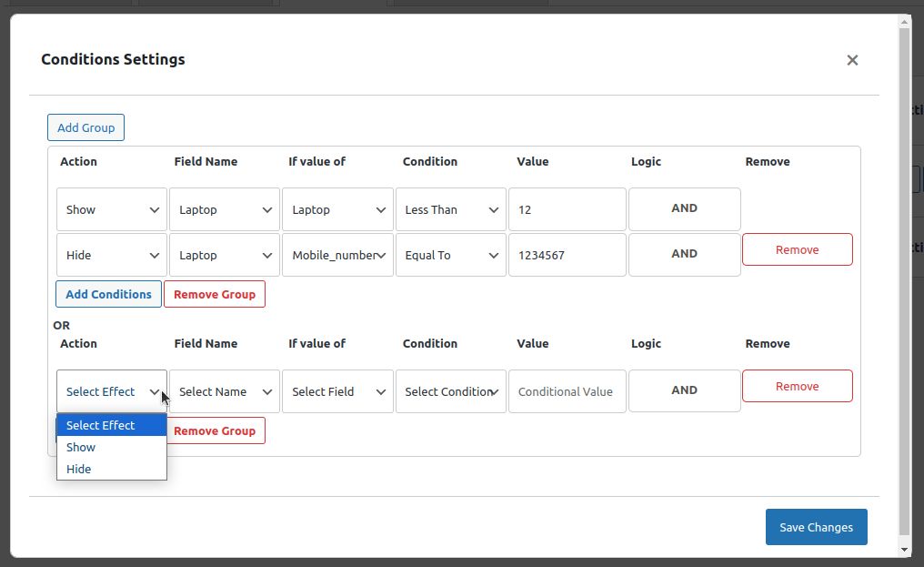Open Field Name dropdown in Show row

click(x=225, y=209)
